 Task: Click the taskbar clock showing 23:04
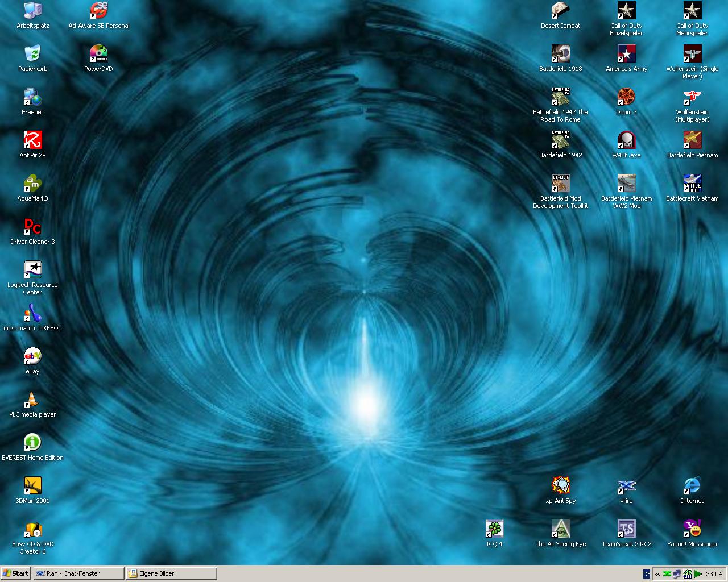pyautogui.click(x=714, y=574)
